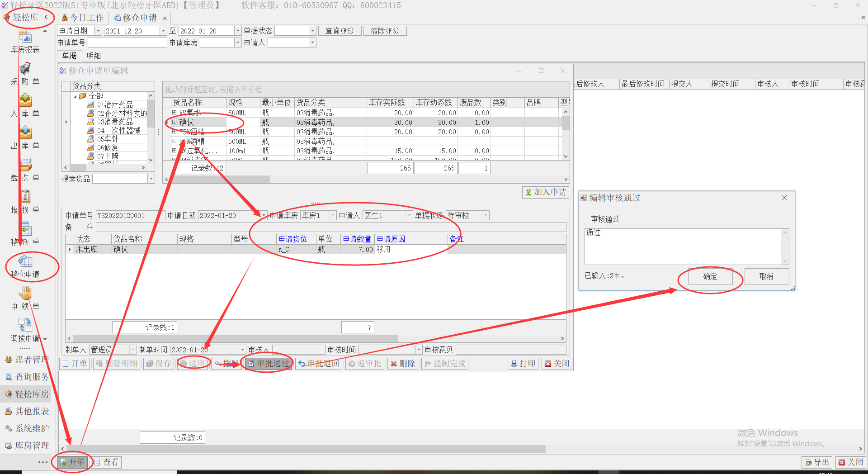This screenshot has height=474, width=868.
Task: Switch to the 今日工作 tab
Action: click(x=83, y=18)
